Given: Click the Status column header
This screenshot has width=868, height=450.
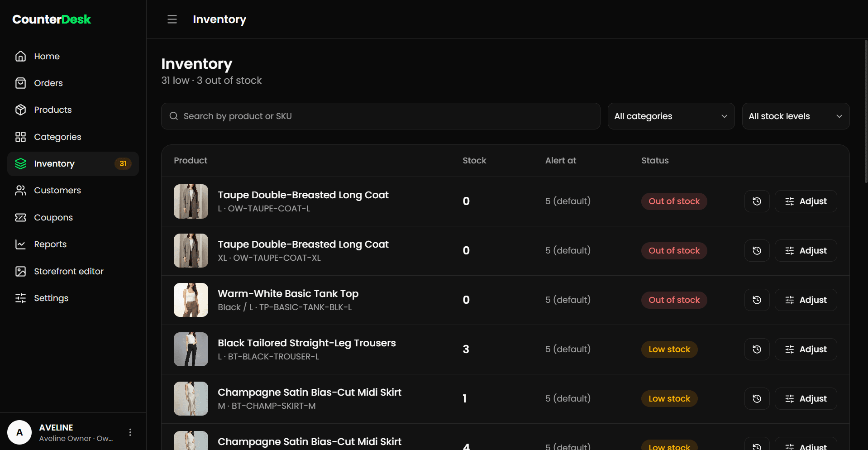Looking at the screenshot, I should click(x=655, y=161).
